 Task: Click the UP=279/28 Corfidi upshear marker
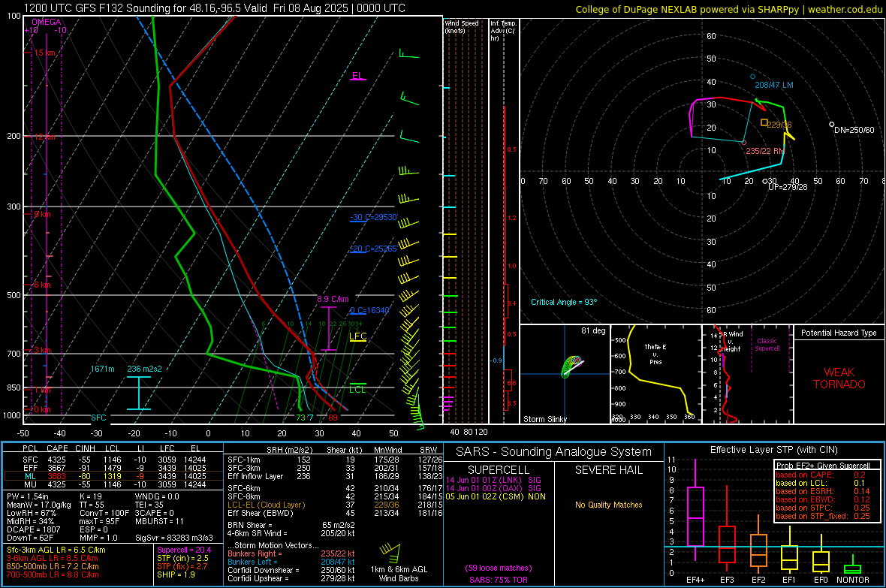765,182
